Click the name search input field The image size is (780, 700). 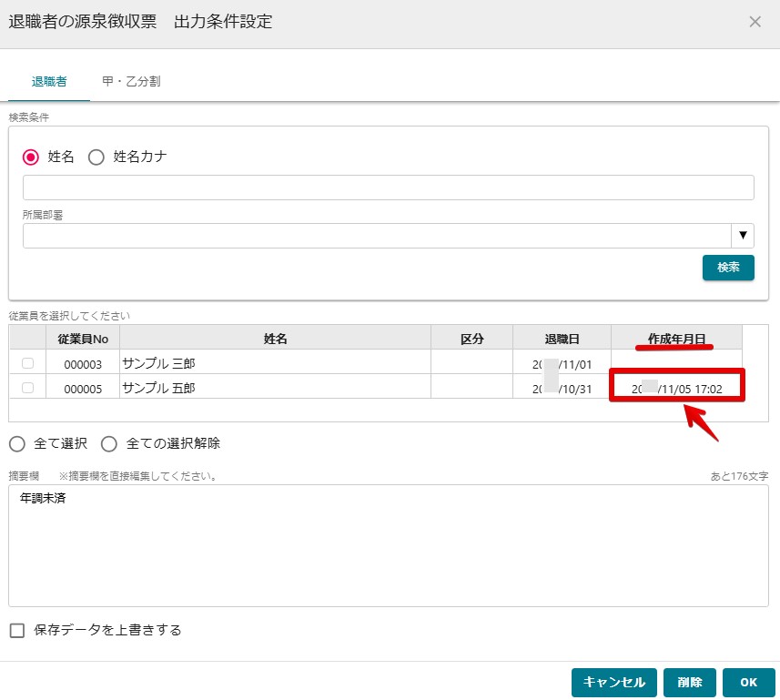tap(388, 188)
